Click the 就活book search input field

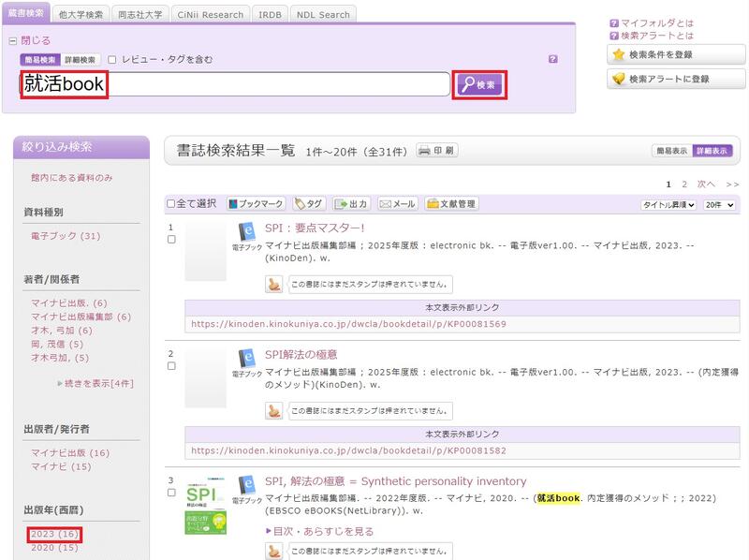click(235, 84)
